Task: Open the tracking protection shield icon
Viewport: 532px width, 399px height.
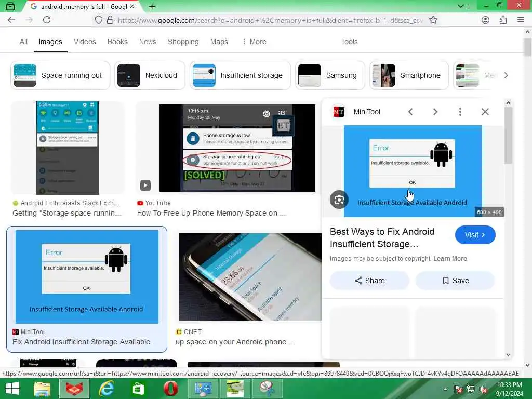Action: 98,20
